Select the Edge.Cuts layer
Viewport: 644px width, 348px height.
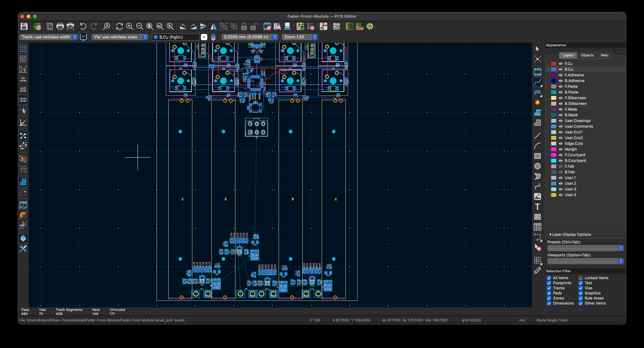[x=573, y=144]
